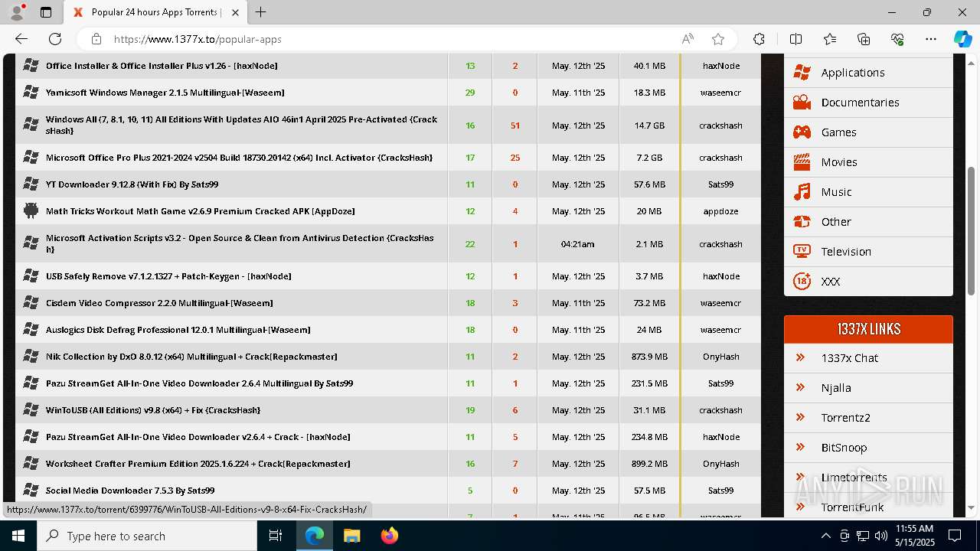Toggle split screen view icon
This screenshot has width=980, height=551.
pyautogui.click(x=795, y=39)
